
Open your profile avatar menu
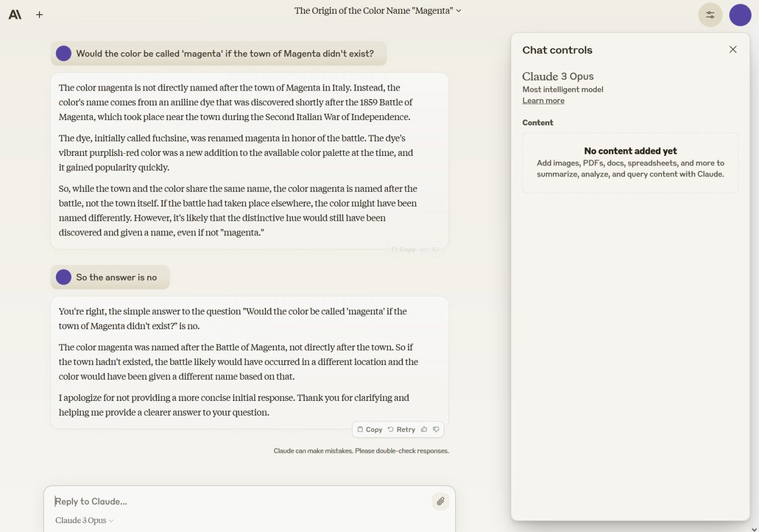(x=740, y=15)
